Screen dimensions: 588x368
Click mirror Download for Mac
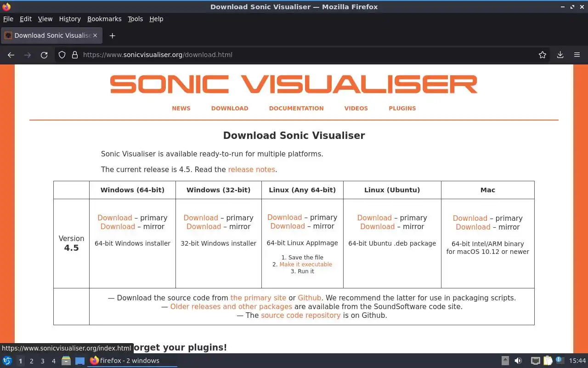pos(473,227)
